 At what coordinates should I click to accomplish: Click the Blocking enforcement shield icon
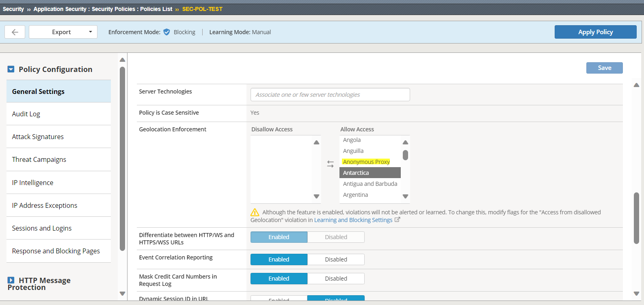point(166,32)
